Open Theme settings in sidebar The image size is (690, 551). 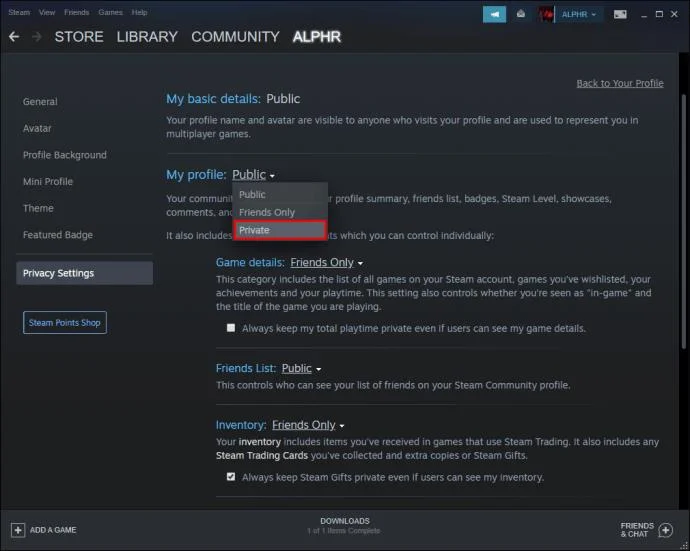pos(38,208)
